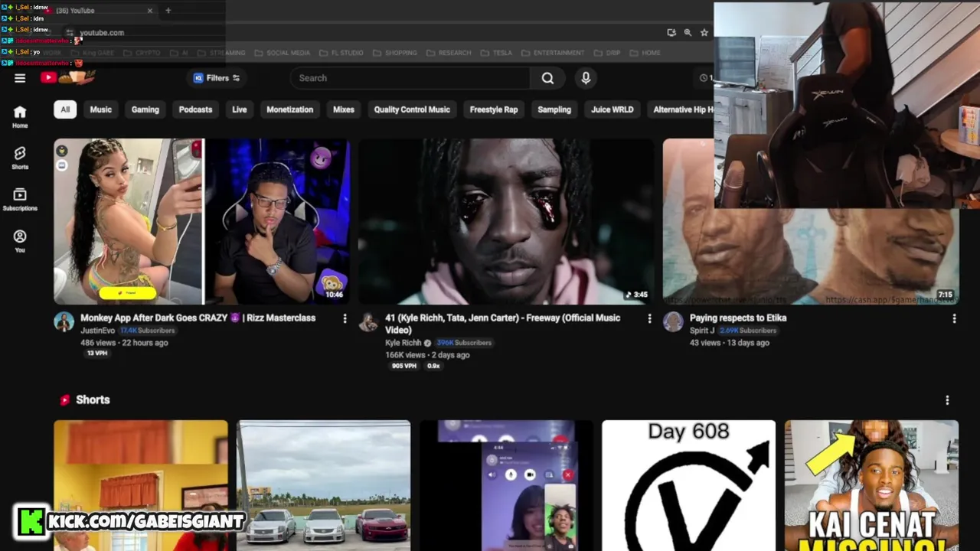
Task: Open options menu for Monkey App video
Action: 345,318
